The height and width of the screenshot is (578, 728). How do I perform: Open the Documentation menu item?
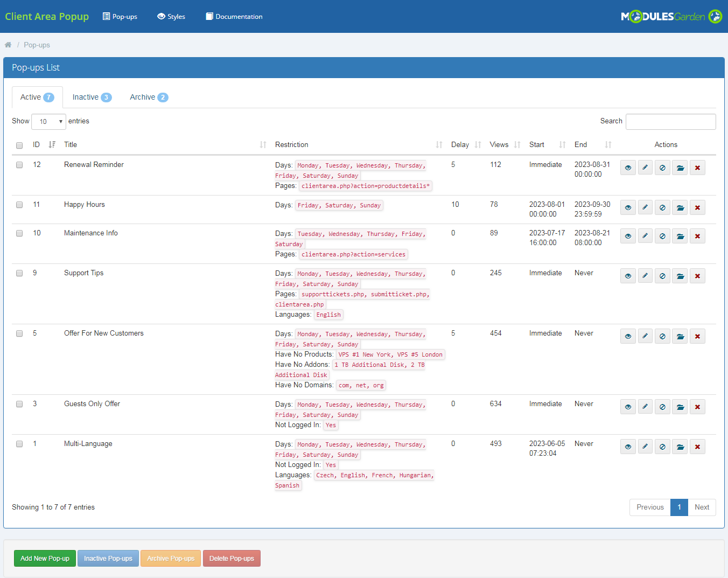coord(234,16)
